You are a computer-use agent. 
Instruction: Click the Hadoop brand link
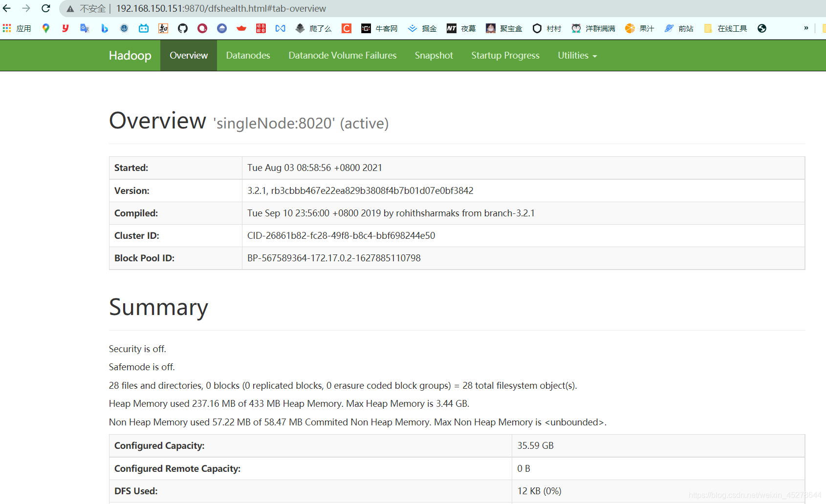[130, 55]
